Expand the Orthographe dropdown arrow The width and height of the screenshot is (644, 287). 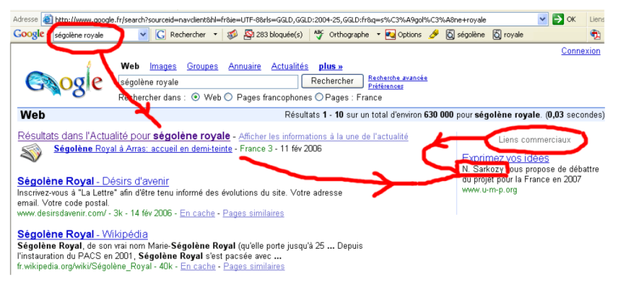click(379, 35)
